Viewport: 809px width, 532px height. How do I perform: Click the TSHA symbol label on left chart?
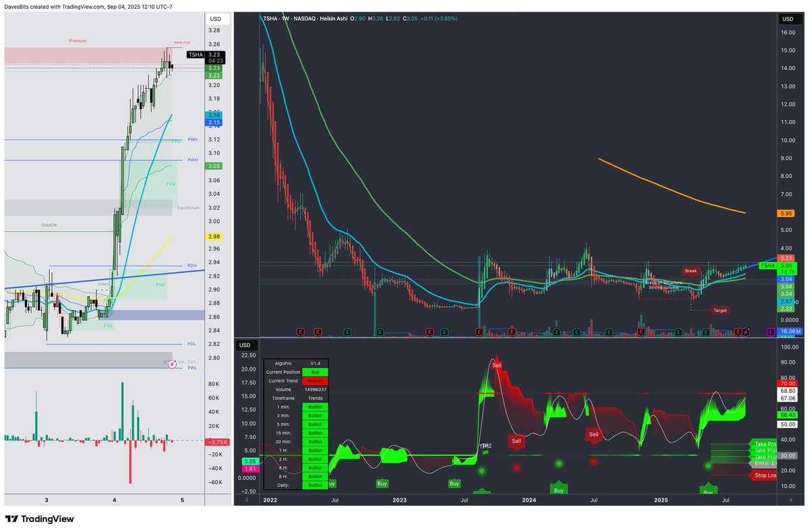[x=195, y=55]
